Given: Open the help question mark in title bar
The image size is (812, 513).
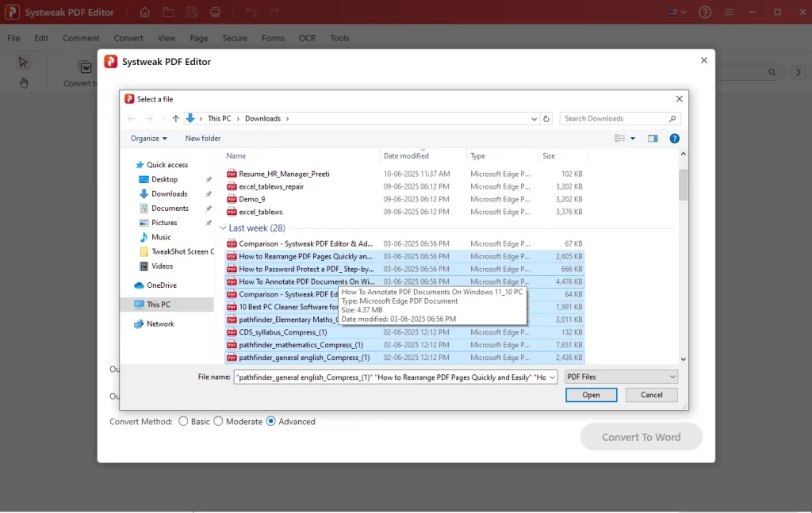Looking at the screenshot, I should pyautogui.click(x=705, y=12).
